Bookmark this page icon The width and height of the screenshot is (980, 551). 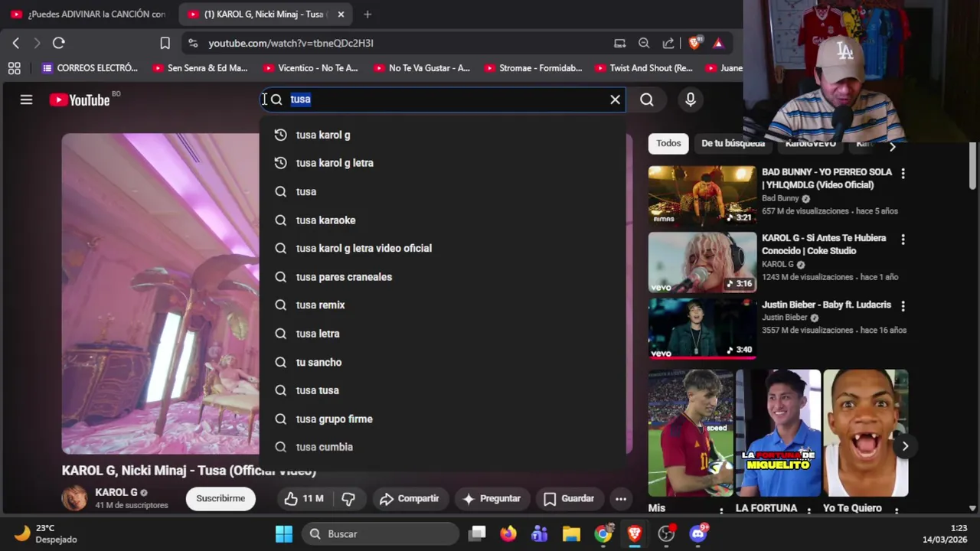click(165, 44)
